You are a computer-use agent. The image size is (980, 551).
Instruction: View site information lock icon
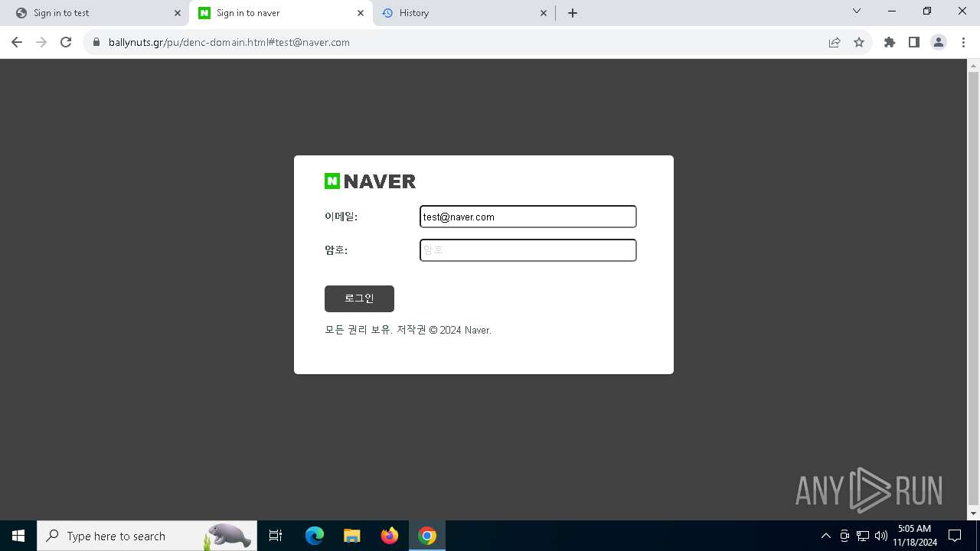[x=96, y=42]
